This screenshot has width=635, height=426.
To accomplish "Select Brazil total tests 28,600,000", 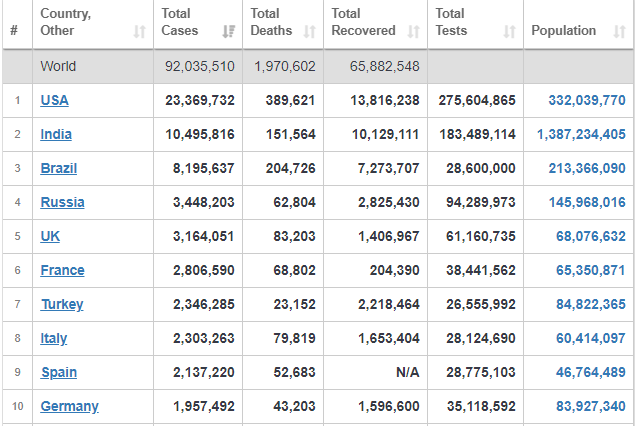I will point(480,168).
